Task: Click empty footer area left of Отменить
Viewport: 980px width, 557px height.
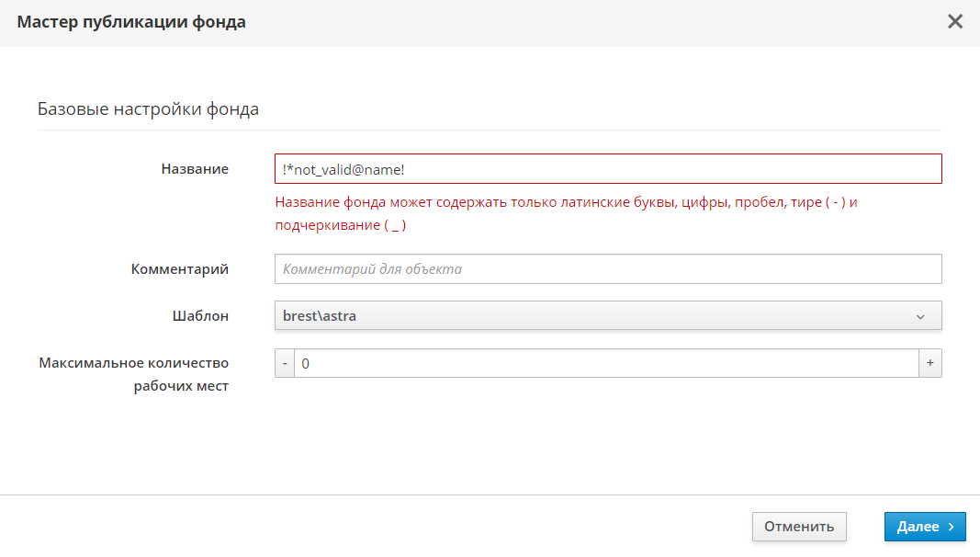Action: coord(367,527)
